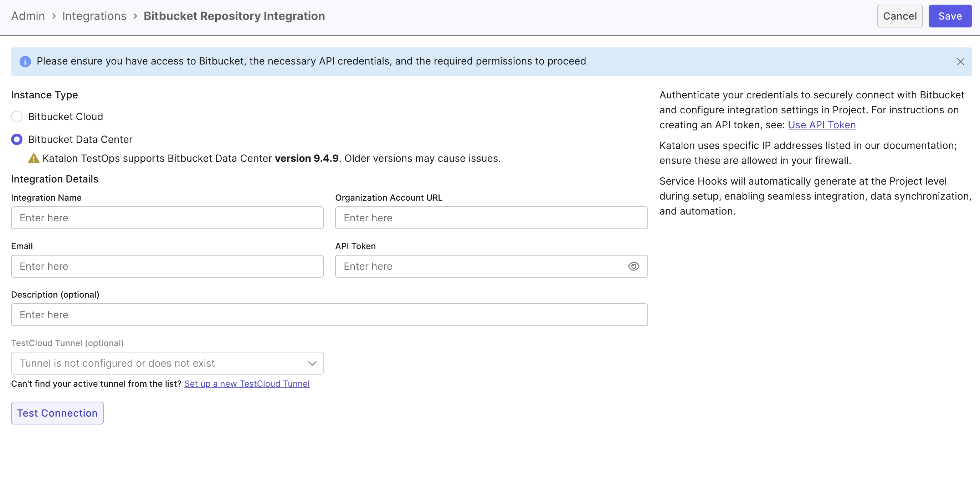
Task: Open Set up a new TestCloud Tunnel link
Action: 247,383
